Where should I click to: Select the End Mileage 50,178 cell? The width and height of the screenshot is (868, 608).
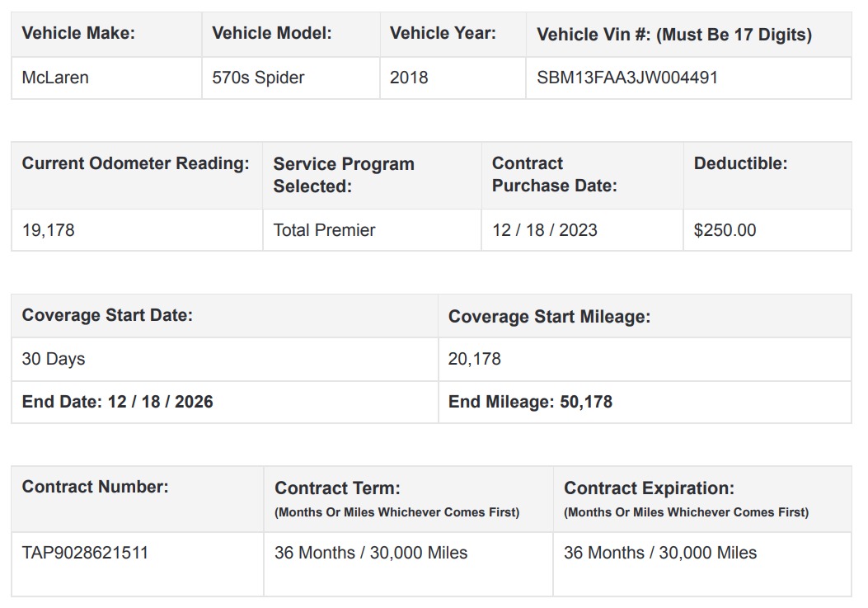[x=530, y=402]
